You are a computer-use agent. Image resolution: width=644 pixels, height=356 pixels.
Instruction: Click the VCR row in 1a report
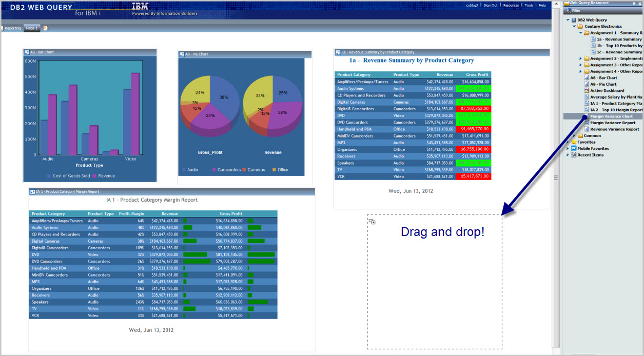point(413,176)
